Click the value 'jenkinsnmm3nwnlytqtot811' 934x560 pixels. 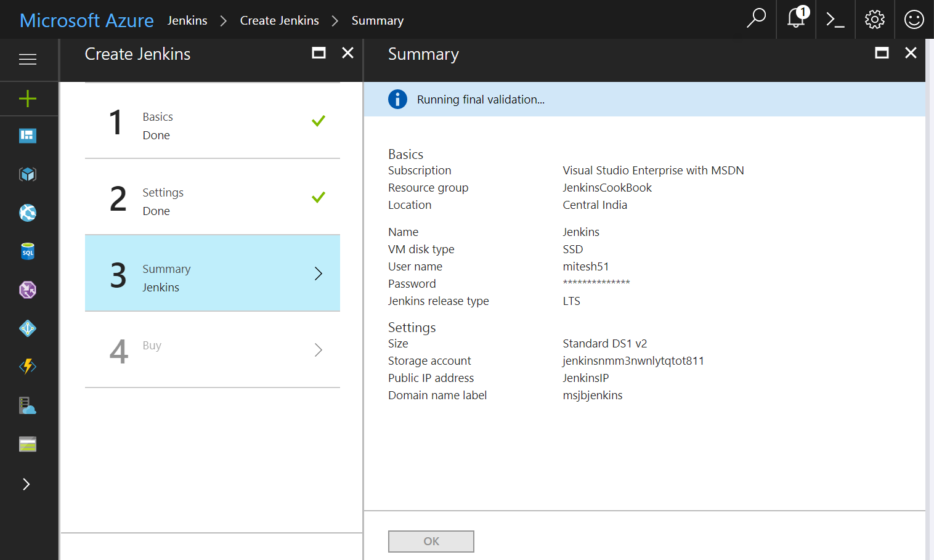[x=633, y=360]
